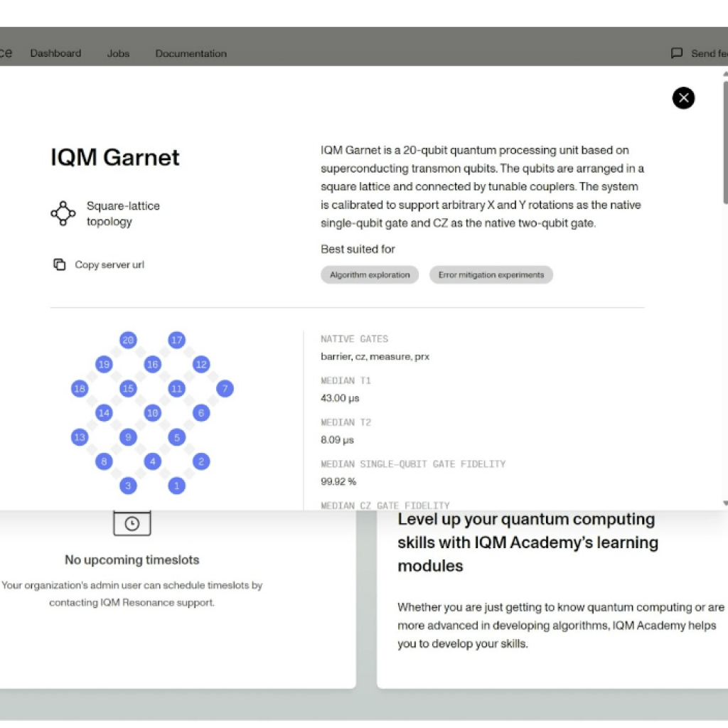Image resolution: width=728 pixels, height=728 pixels.
Task: Select qubit 18 in the lattice diagram
Action: click(x=80, y=388)
